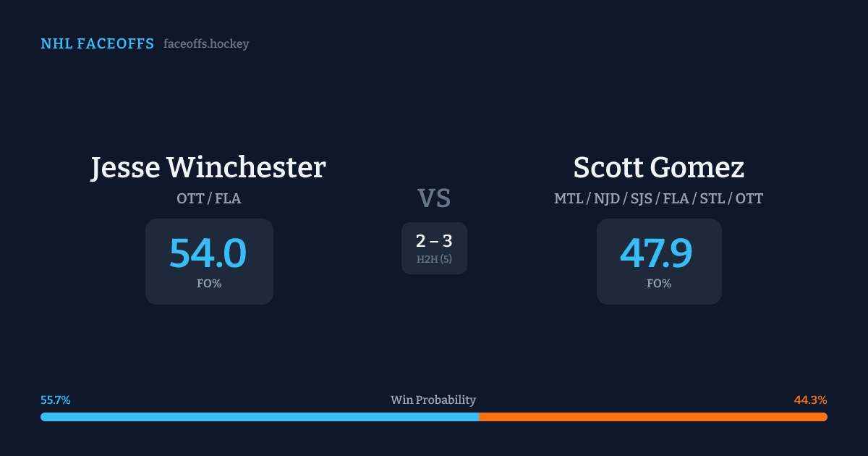
Task: Click the Win Probability label
Action: (x=433, y=400)
